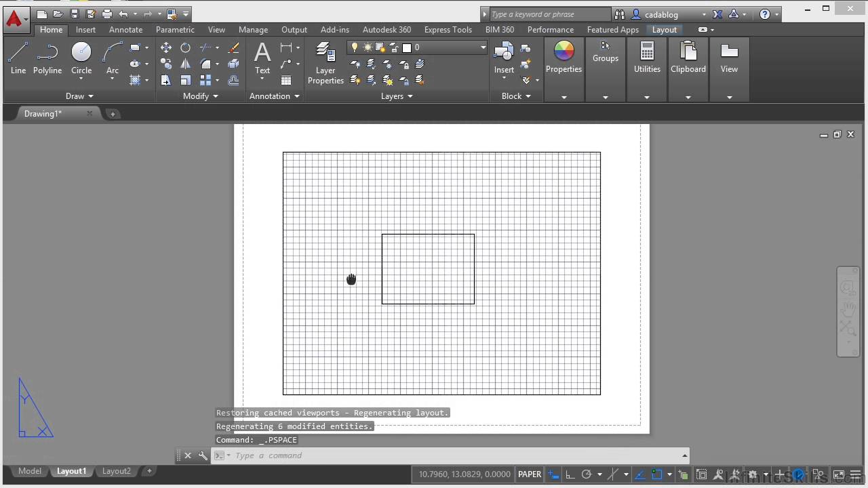Image resolution: width=868 pixels, height=488 pixels.
Task: Switch to the Annotate tab
Action: tap(126, 30)
